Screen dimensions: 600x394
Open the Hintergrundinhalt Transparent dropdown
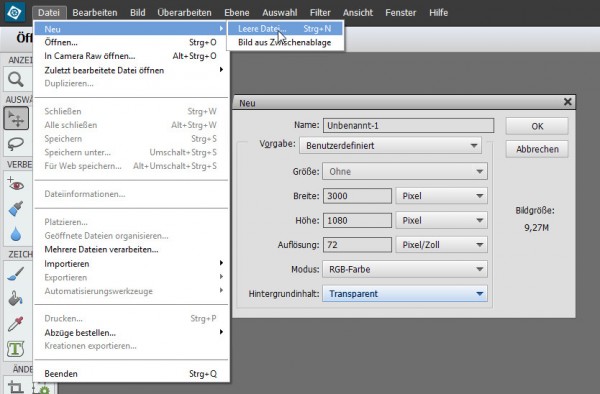coord(405,294)
